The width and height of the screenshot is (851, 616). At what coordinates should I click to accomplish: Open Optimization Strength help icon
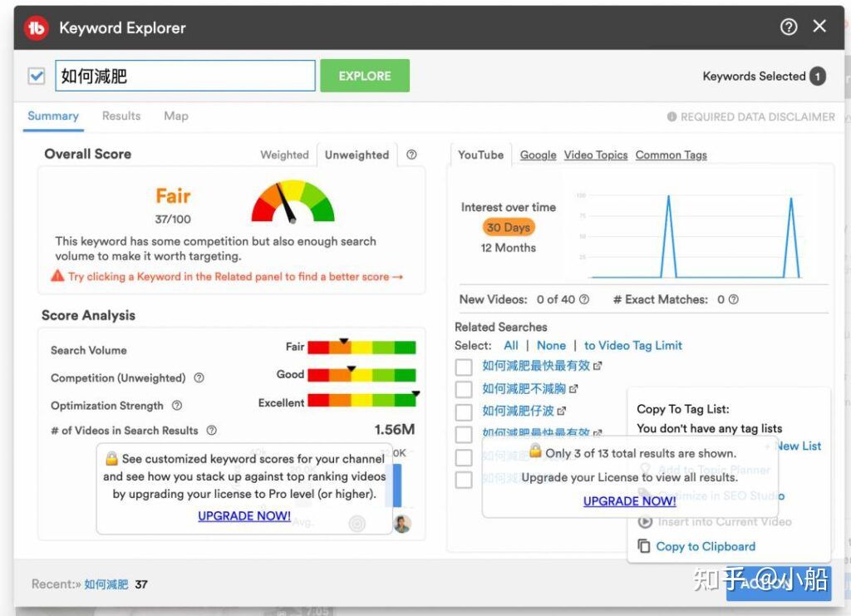(177, 406)
